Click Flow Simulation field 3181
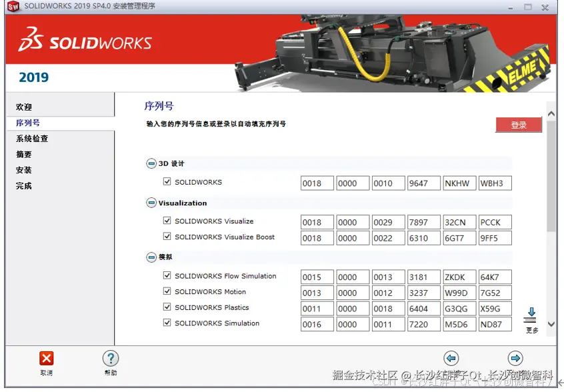Image resolution: width=564 pixels, height=392 pixels. point(424,277)
